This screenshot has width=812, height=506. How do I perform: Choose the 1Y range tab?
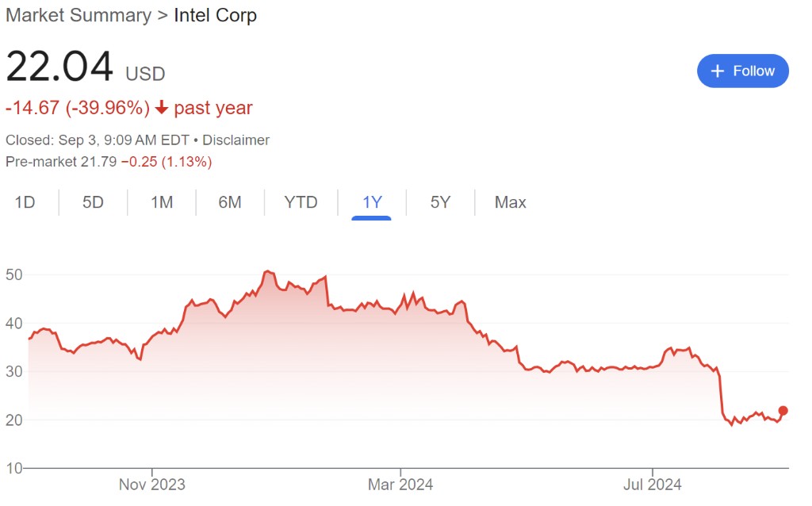[372, 202]
